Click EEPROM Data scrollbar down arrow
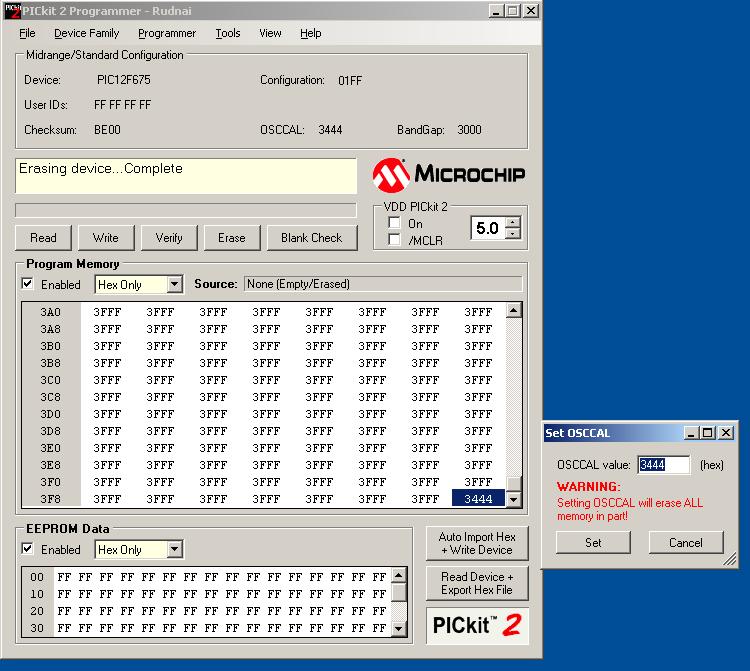This screenshot has width=750, height=671. 398,628
